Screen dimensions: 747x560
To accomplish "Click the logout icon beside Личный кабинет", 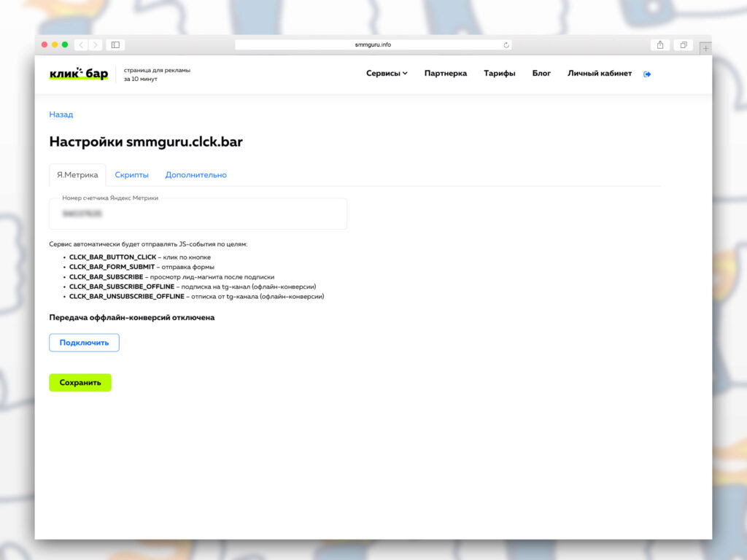I will pyautogui.click(x=647, y=74).
